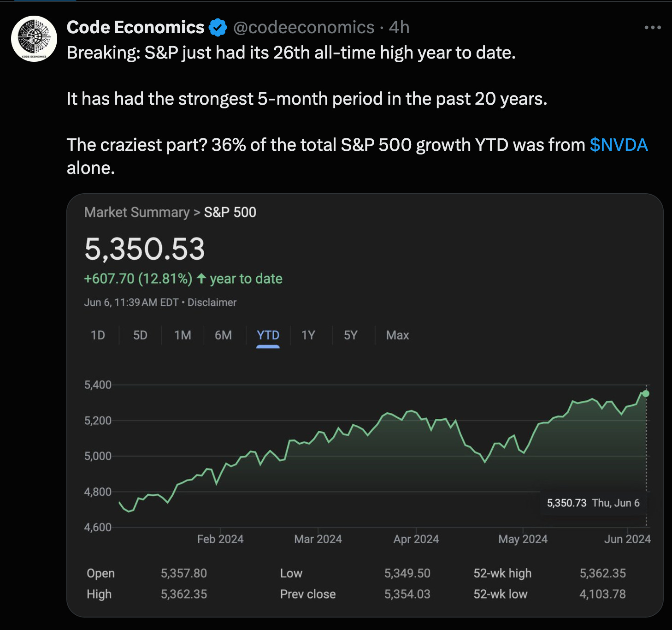Click the green dot at chart end
This screenshot has height=630, width=672.
click(646, 393)
